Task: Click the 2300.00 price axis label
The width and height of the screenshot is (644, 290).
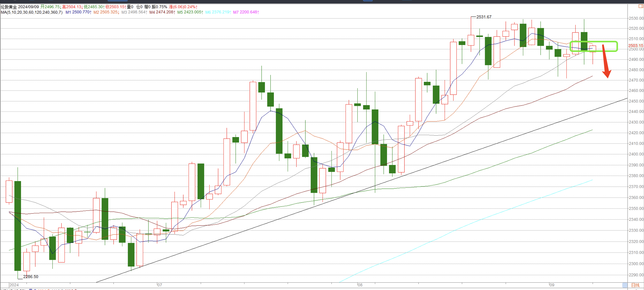Action: [x=636, y=264]
